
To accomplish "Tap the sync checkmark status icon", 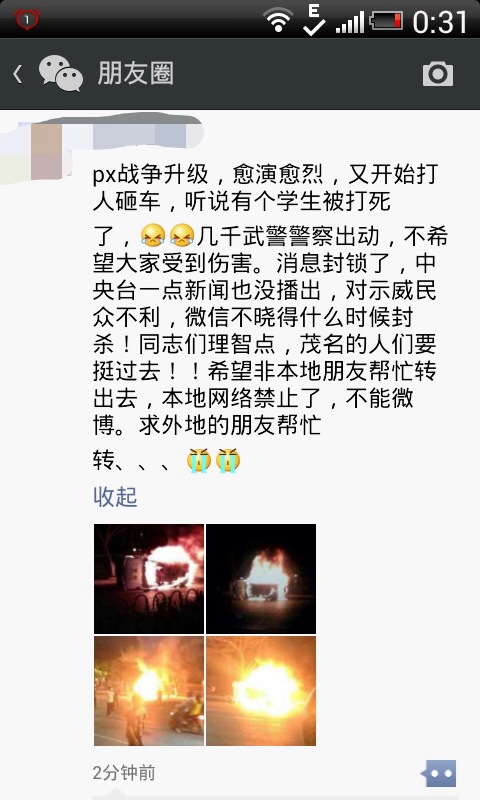I will tap(314, 20).
